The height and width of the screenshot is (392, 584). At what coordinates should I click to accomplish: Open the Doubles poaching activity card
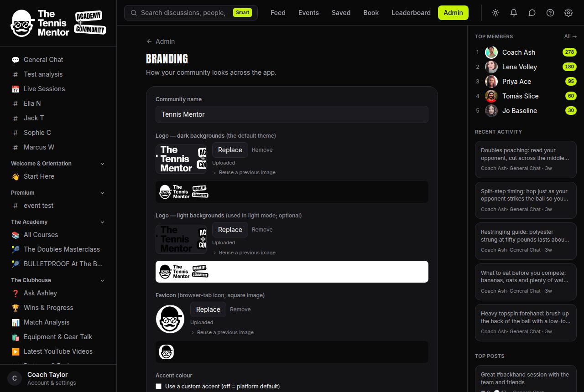[526, 160]
